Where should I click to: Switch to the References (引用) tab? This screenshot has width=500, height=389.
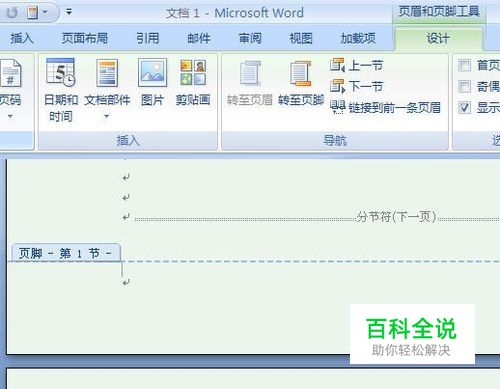pyautogui.click(x=148, y=38)
